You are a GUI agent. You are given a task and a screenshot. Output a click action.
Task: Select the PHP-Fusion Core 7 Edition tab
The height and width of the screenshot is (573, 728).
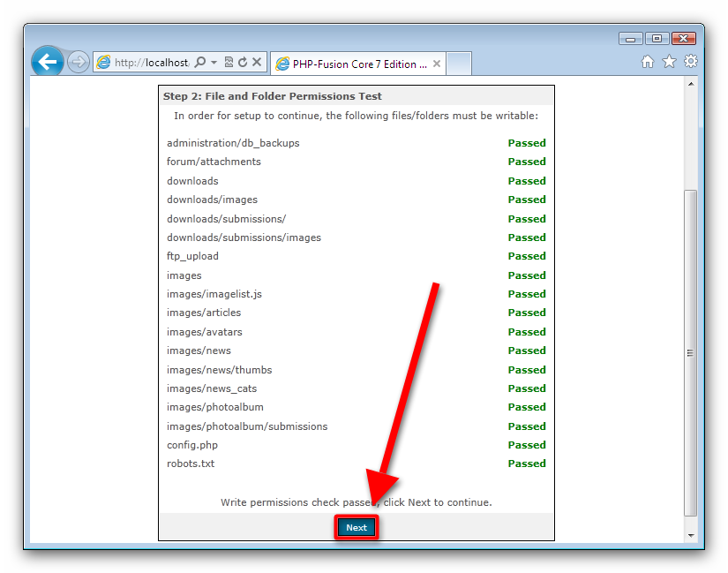tap(351, 64)
